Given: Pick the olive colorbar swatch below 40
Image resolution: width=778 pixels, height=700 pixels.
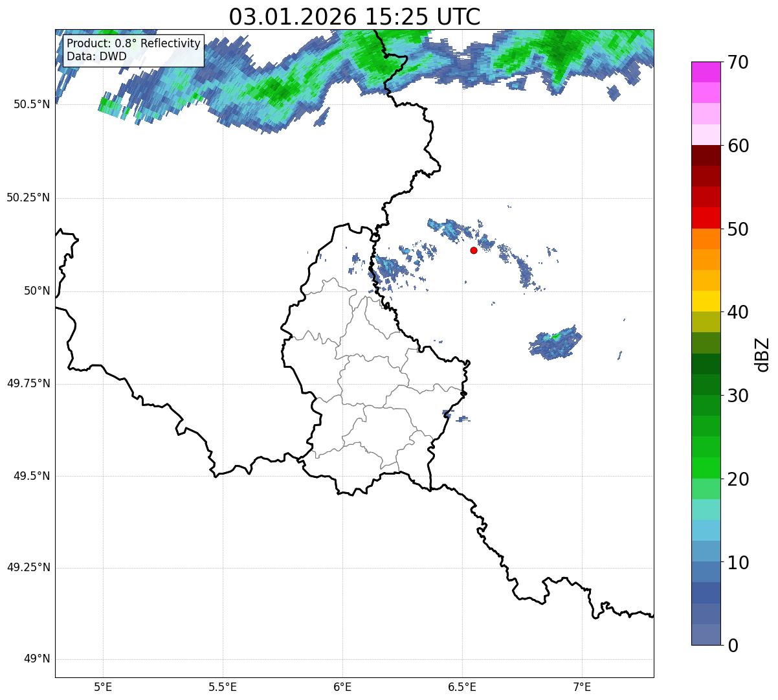Looking at the screenshot, I should click(x=706, y=322).
